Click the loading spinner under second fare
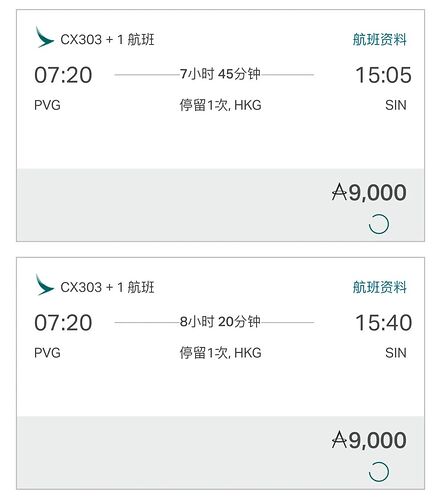Screen dimensions: 441x500 [379, 472]
